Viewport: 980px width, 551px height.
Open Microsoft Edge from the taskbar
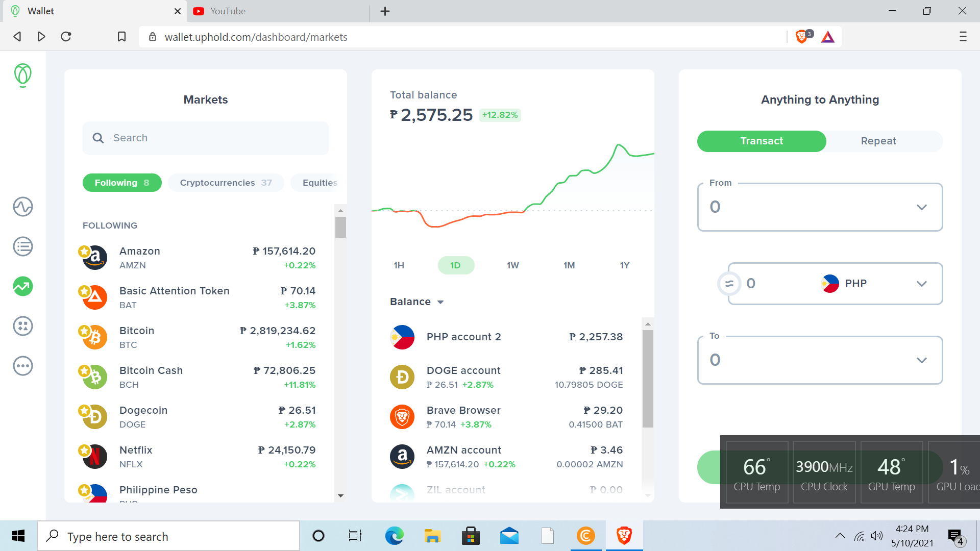point(394,536)
